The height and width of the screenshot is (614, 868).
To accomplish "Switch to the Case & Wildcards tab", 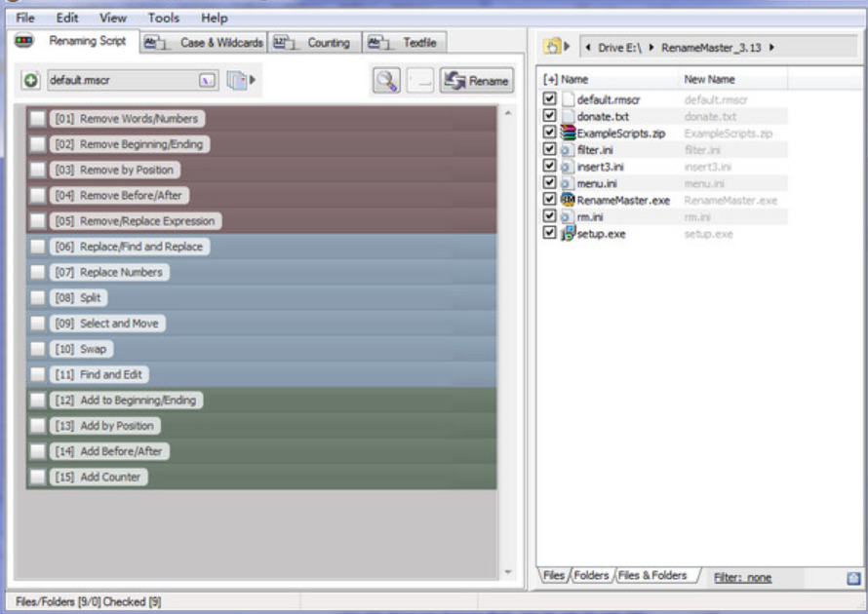I will click(x=203, y=43).
